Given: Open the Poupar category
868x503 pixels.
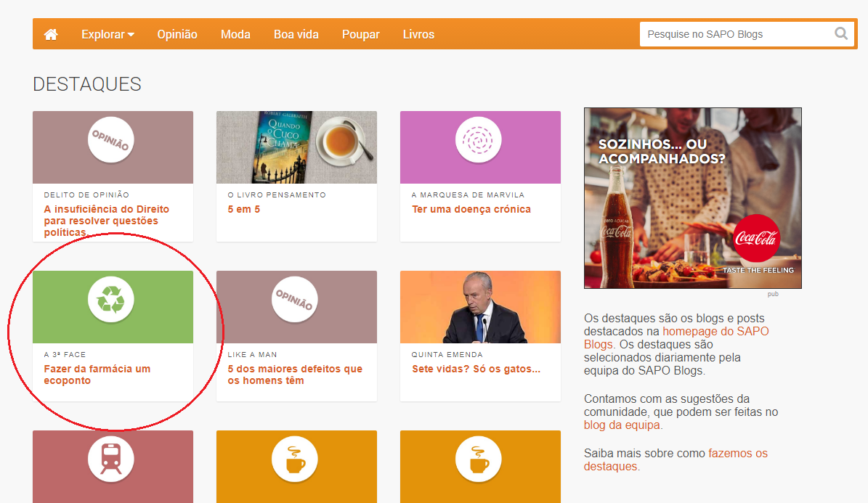Looking at the screenshot, I should pyautogui.click(x=360, y=34).
